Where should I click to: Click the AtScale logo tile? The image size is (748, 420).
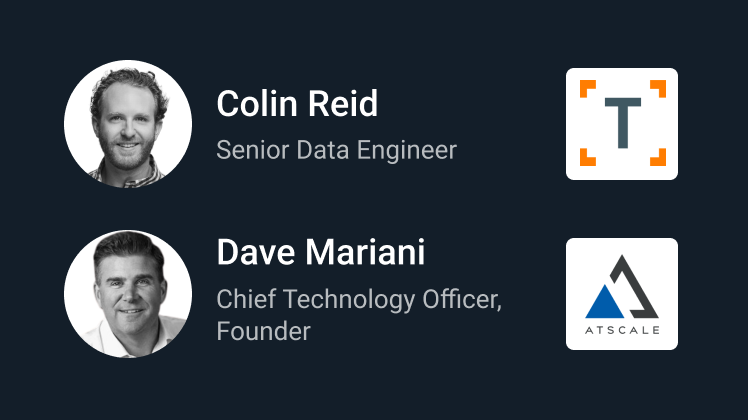[x=622, y=294]
